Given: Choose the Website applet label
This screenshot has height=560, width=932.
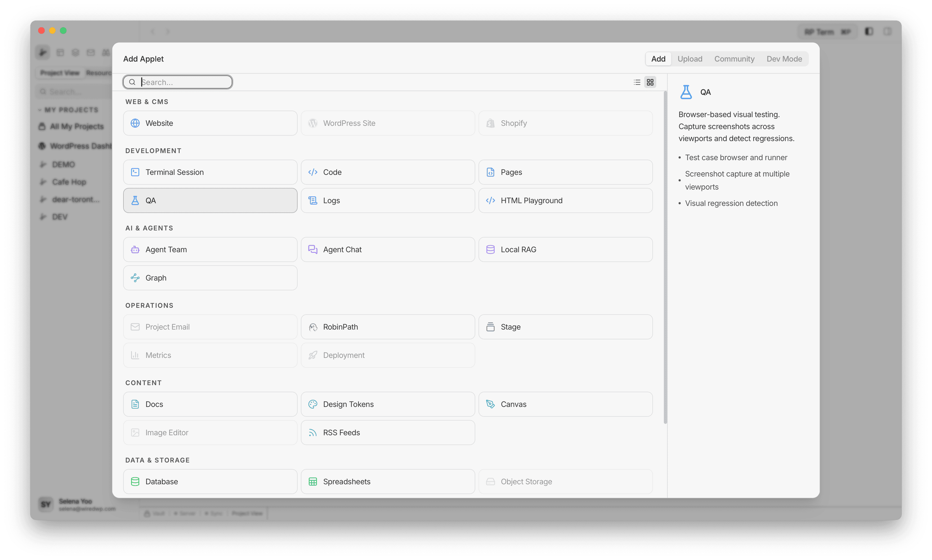Looking at the screenshot, I should coord(159,123).
